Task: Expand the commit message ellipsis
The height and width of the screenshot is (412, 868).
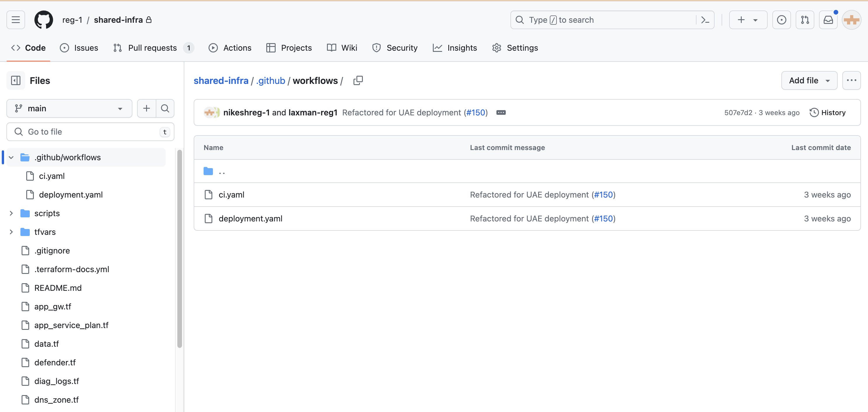Action: pos(501,112)
